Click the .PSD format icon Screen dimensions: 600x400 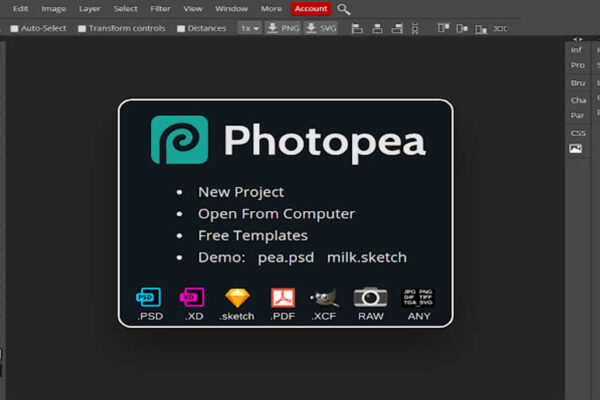point(148,297)
